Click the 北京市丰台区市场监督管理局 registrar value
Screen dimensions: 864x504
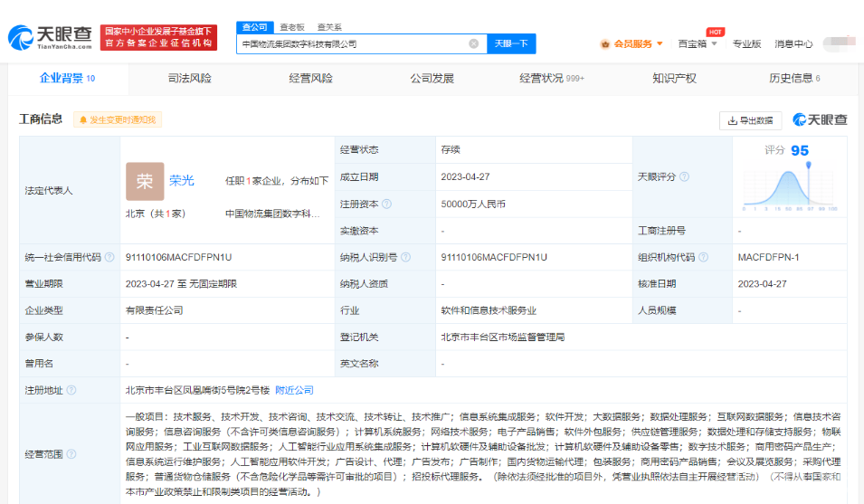[502, 338]
